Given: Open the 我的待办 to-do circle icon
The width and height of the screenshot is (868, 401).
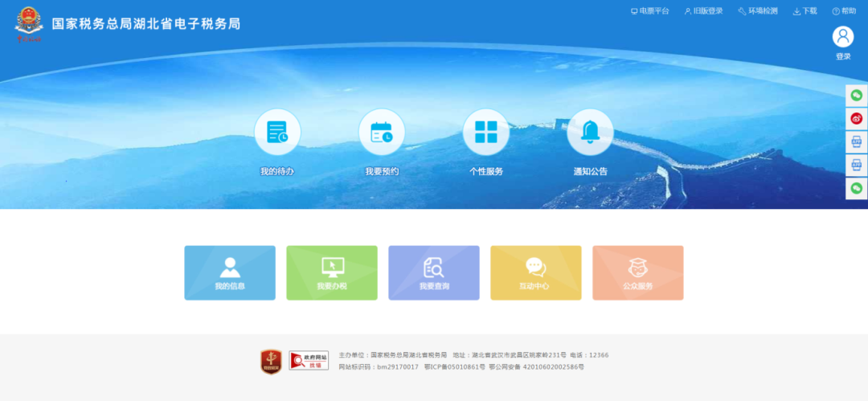Looking at the screenshot, I should tap(277, 133).
